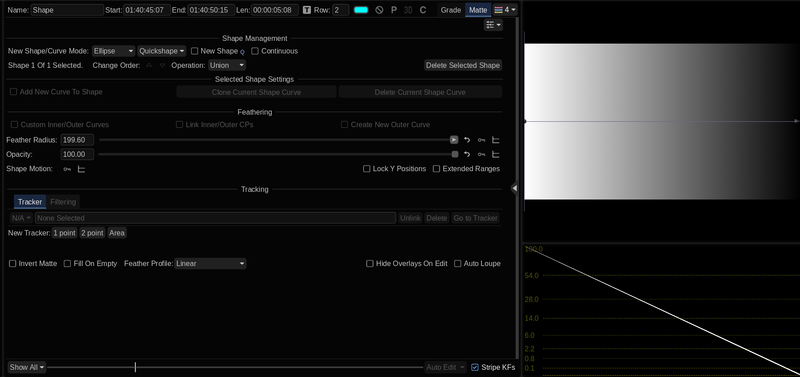Click the keyframe timeline playhead marker
The image size is (800, 377).
point(135,367)
